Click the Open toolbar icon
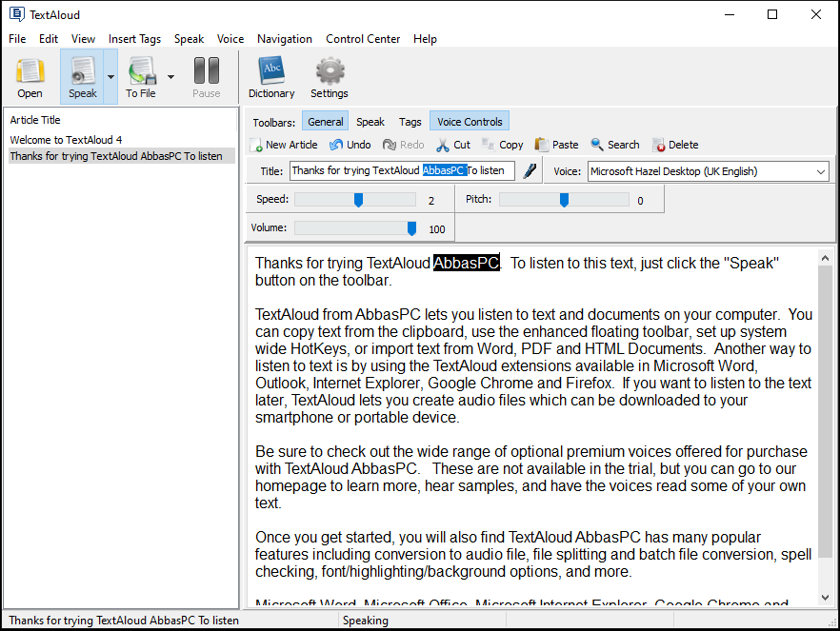The width and height of the screenshot is (840, 631). tap(30, 77)
